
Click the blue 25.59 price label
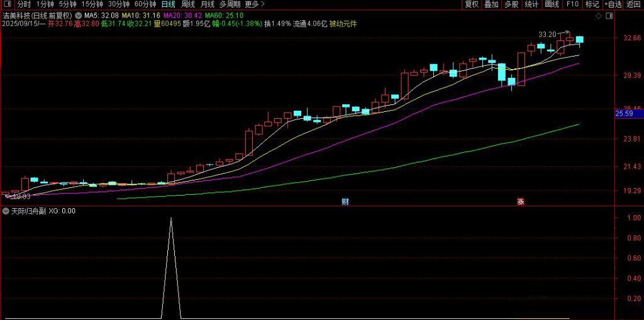point(624,114)
